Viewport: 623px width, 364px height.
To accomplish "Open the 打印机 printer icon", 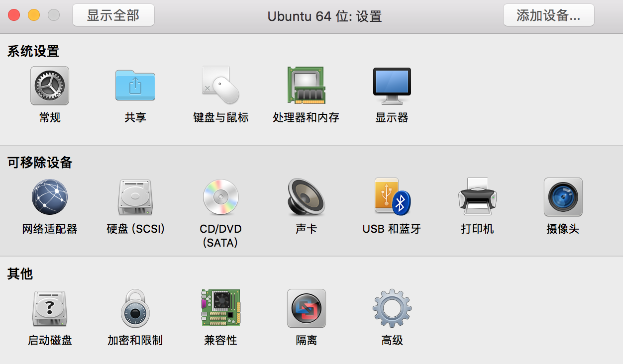I will (477, 197).
